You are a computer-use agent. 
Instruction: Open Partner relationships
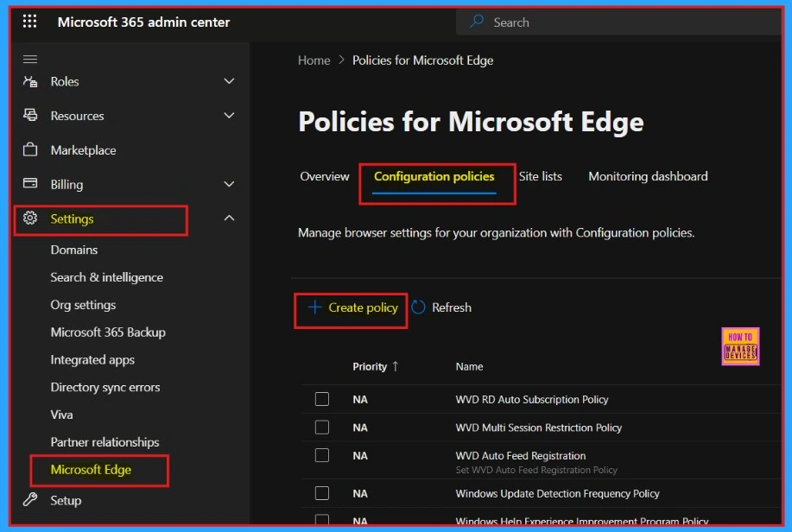tap(105, 442)
